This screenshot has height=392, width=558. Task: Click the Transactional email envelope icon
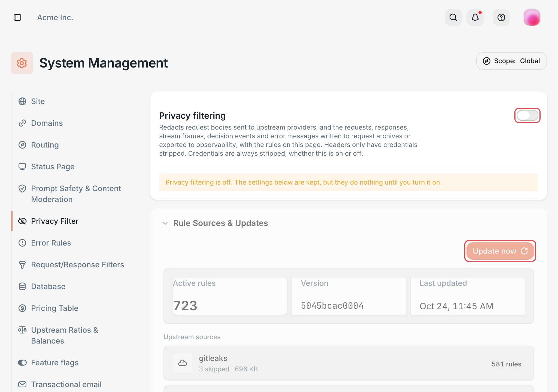(x=22, y=384)
